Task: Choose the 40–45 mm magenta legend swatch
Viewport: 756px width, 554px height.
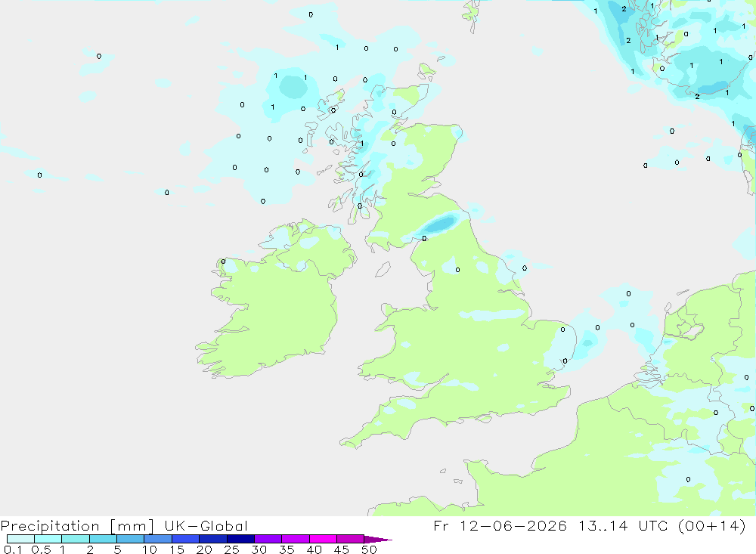Action: [x=323, y=539]
